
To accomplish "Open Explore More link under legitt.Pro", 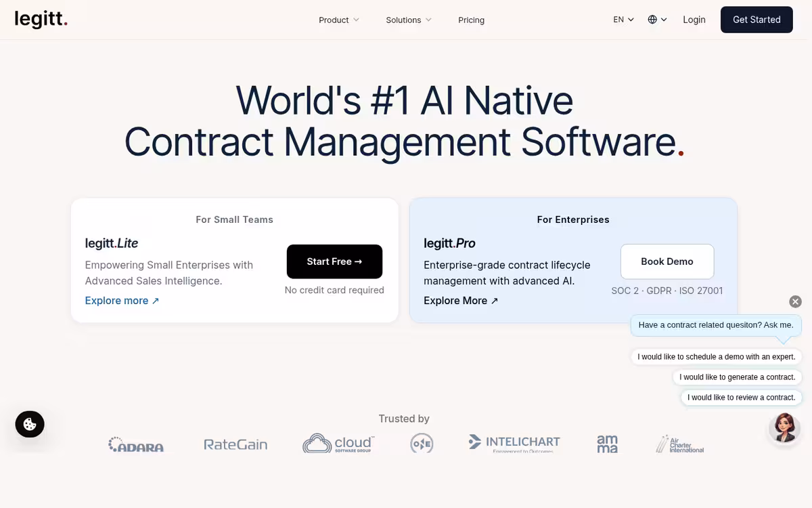I will coord(461,301).
